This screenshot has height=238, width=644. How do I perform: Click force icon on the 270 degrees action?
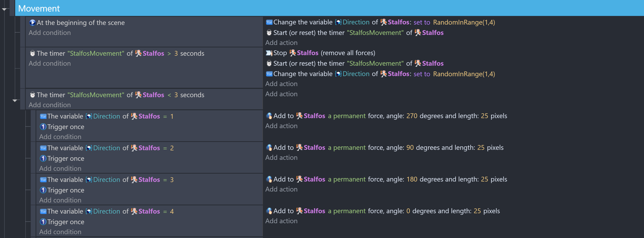click(x=269, y=116)
